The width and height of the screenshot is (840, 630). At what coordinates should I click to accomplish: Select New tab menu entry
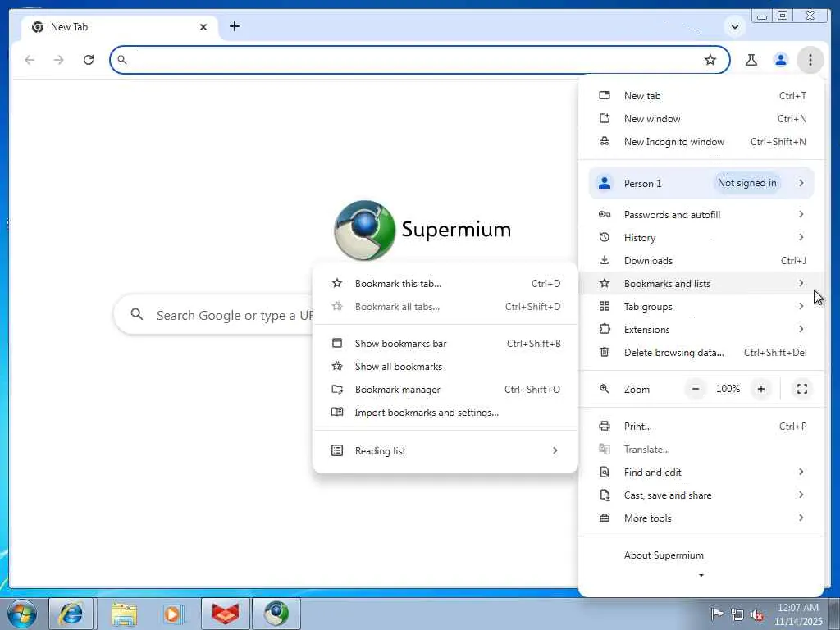pyautogui.click(x=701, y=96)
